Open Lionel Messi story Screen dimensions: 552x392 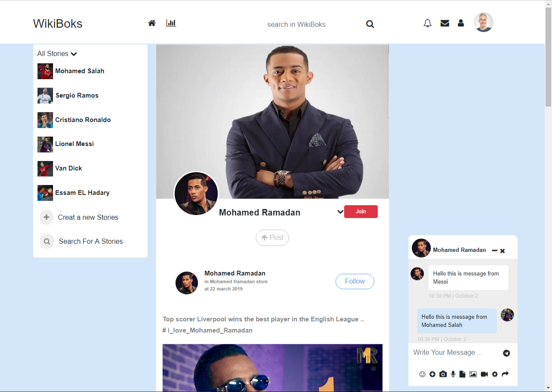click(74, 144)
